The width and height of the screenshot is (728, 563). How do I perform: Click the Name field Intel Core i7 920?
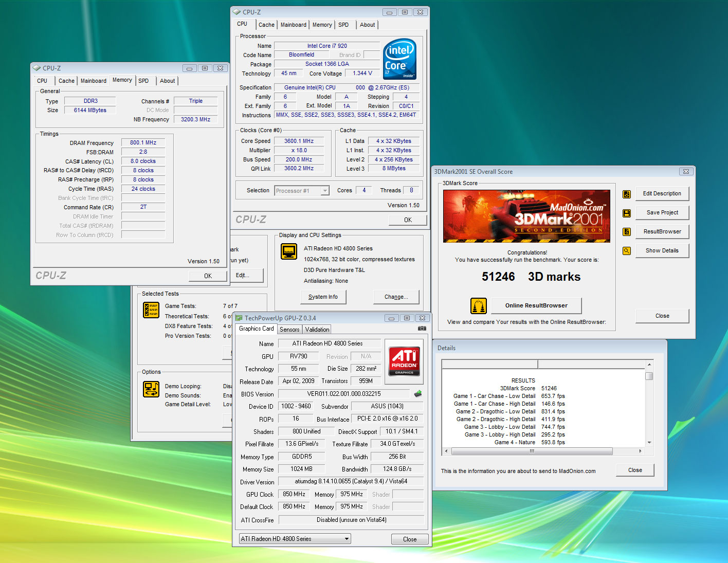(327, 46)
